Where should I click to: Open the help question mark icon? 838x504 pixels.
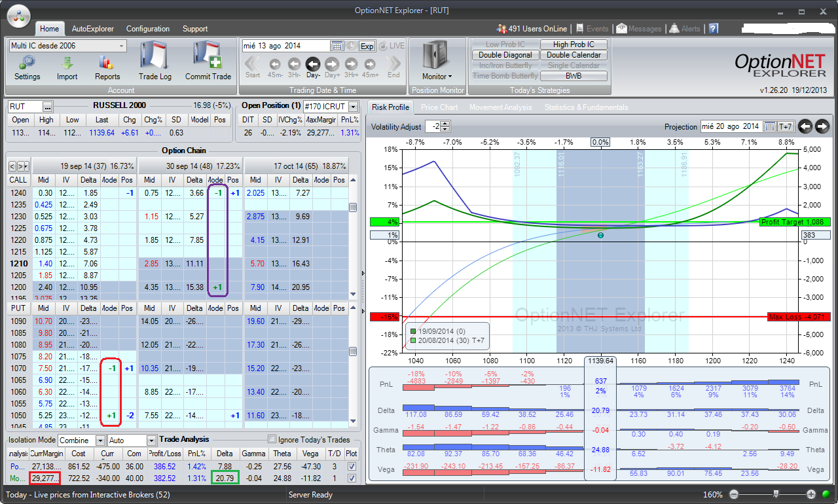(x=713, y=29)
